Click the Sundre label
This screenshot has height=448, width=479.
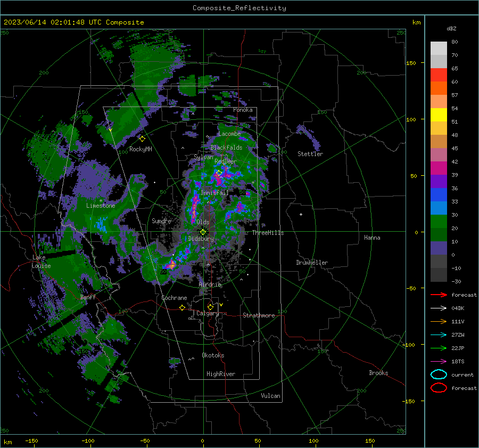point(161,221)
